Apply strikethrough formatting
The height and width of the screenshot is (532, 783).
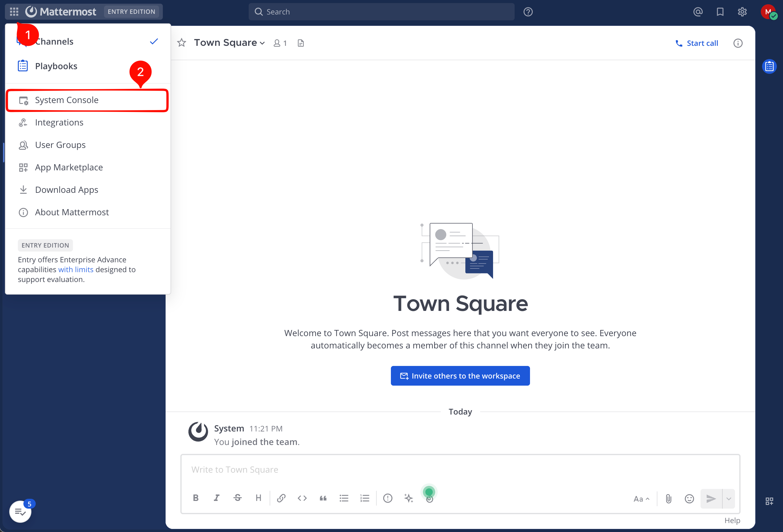[x=238, y=498]
